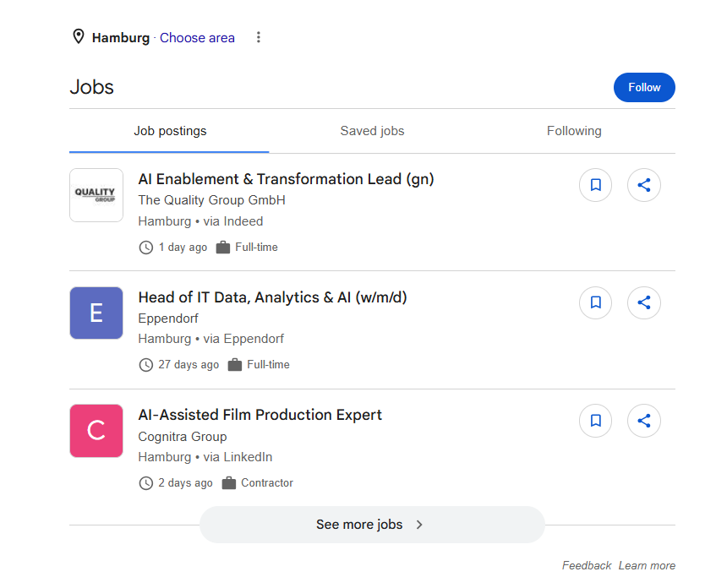Screen dimensions: 716x588
Task: Switch to the Job postings tab
Action: pos(169,131)
